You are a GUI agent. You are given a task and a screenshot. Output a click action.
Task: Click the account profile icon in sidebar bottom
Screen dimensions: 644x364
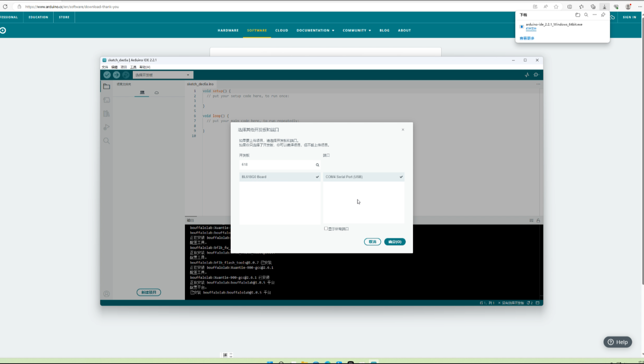click(106, 294)
